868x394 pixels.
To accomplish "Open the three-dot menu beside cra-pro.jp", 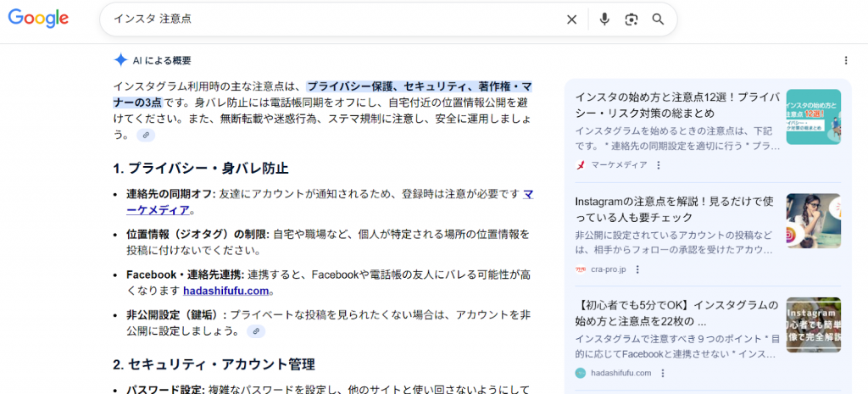I will click(637, 269).
